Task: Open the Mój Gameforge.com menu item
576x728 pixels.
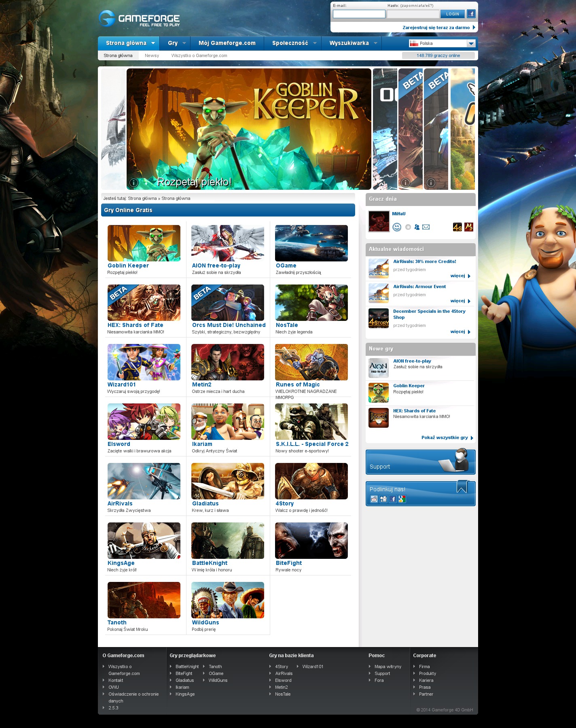Action: [x=227, y=43]
